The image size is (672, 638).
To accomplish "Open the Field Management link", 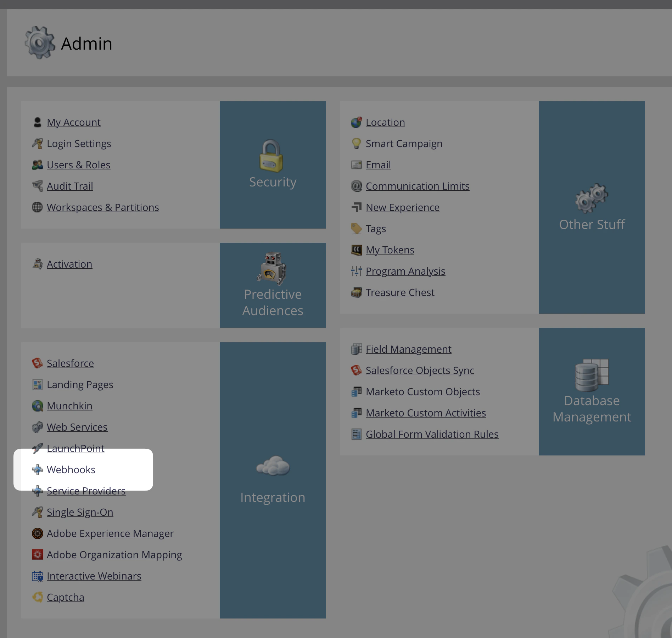I will pos(409,349).
